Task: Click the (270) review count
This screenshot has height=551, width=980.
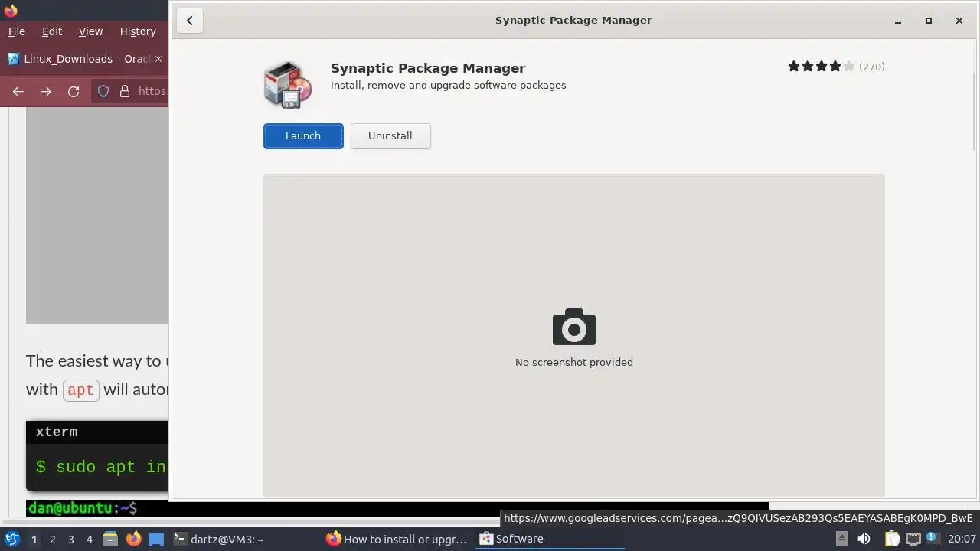Action: (x=872, y=67)
